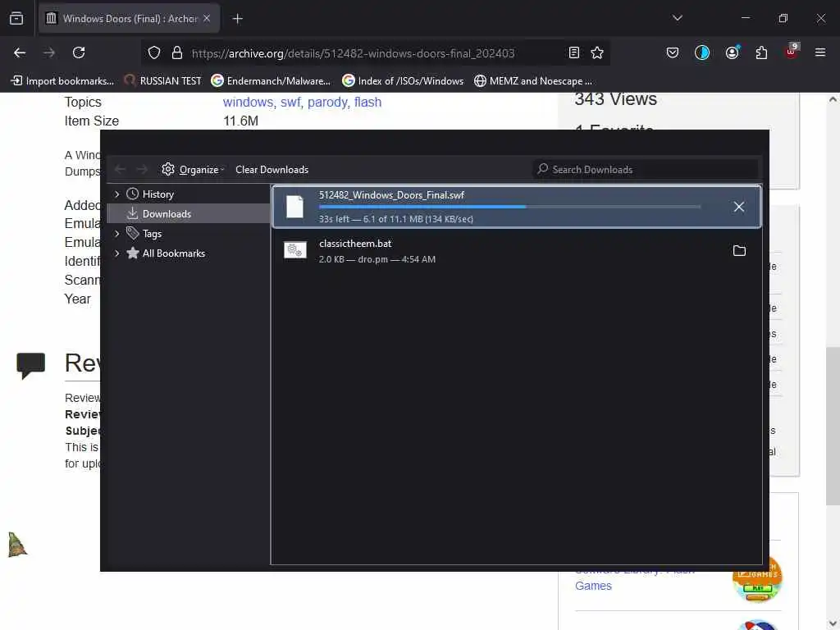Reload the archive.org page
The width and height of the screenshot is (840, 630).
[x=79, y=52]
